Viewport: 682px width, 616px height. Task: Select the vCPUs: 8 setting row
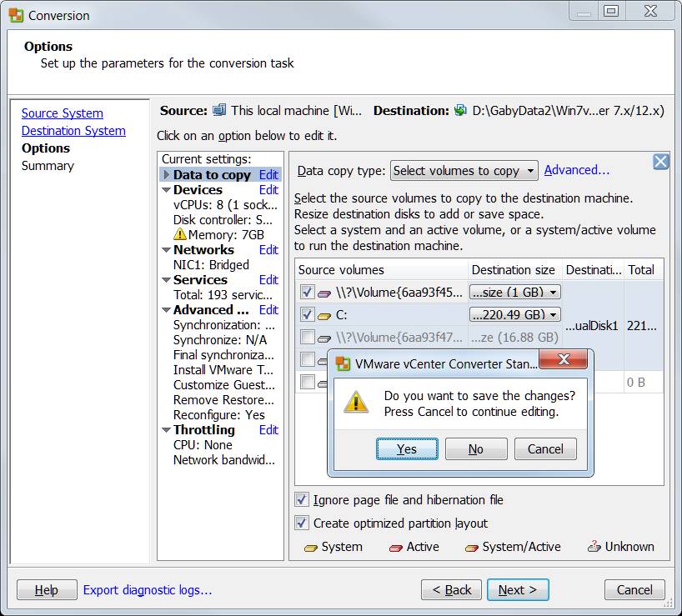click(225, 205)
